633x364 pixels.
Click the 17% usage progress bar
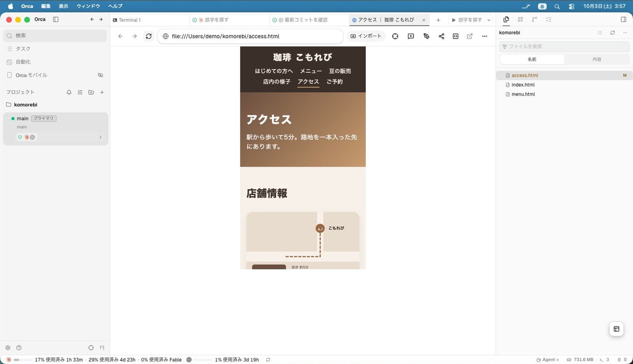[23, 360]
